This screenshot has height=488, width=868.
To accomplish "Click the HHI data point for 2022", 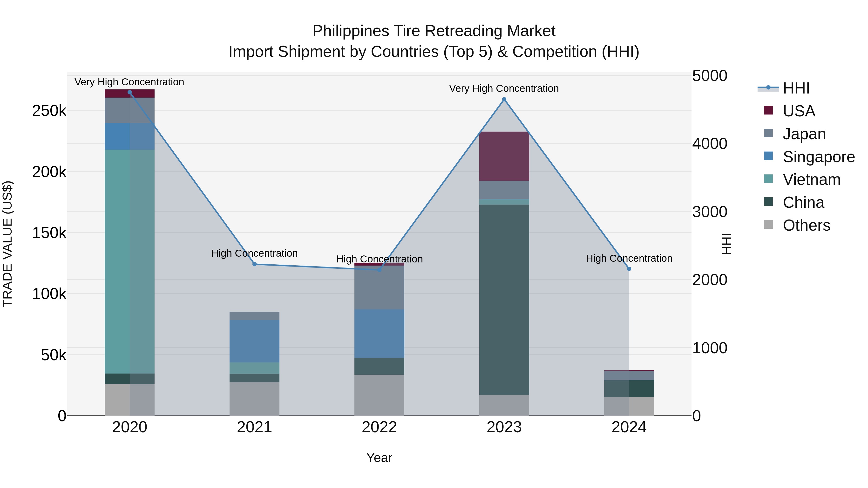I will click(x=380, y=270).
